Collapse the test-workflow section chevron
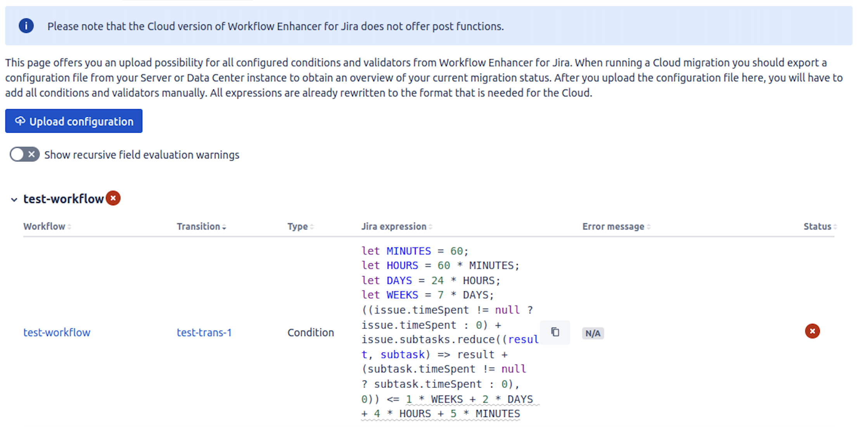 14,200
